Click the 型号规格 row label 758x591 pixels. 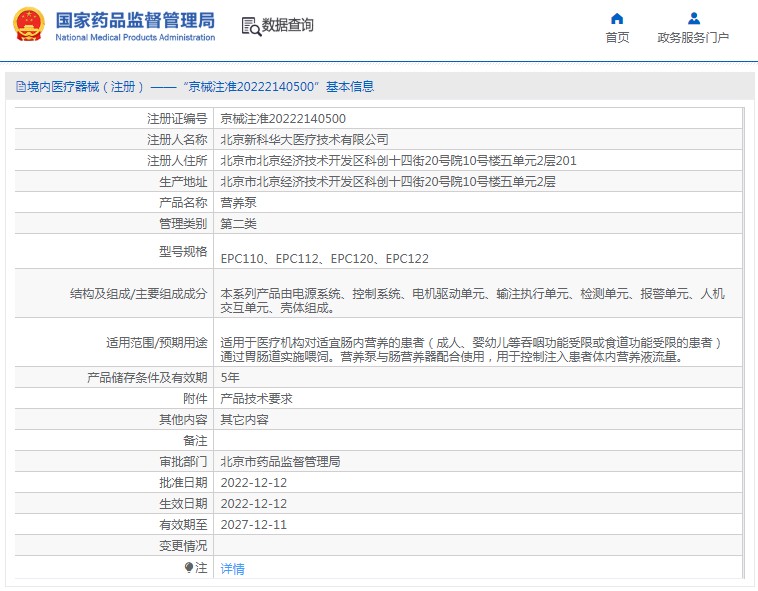click(x=183, y=251)
